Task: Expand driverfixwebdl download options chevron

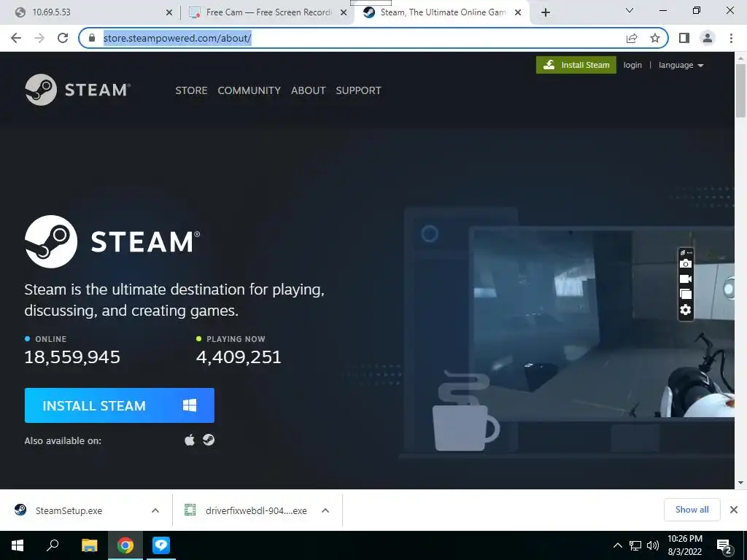Action: [x=325, y=510]
